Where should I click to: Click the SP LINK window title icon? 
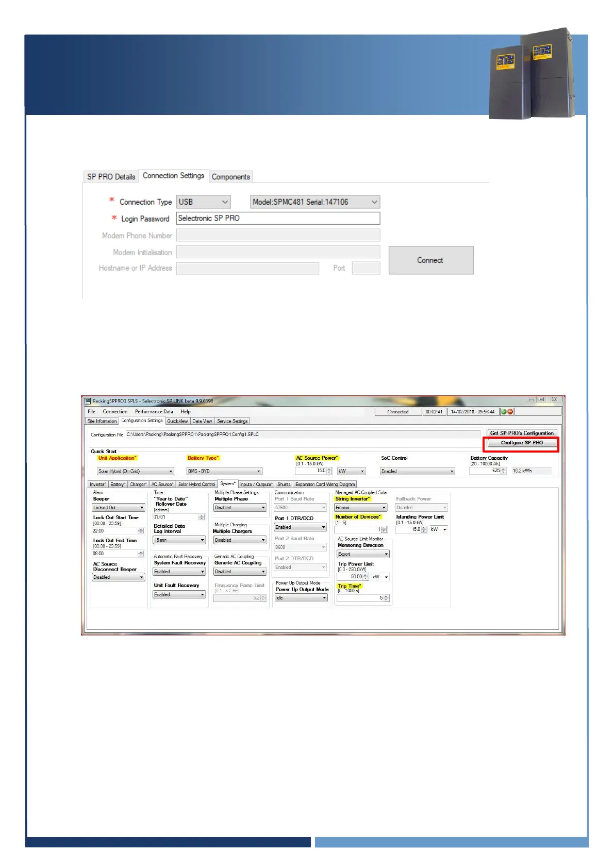pyautogui.click(x=88, y=400)
